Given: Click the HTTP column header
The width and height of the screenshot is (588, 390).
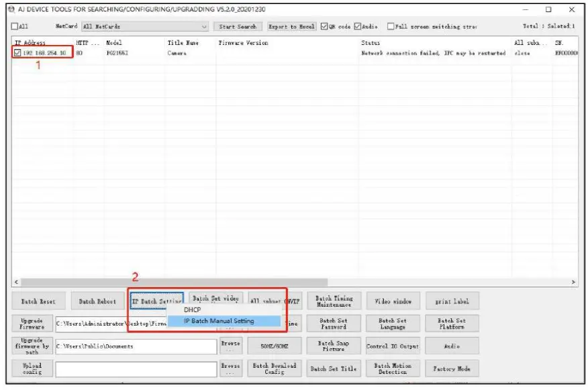Looking at the screenshot, I should click(x=87, y=43).
